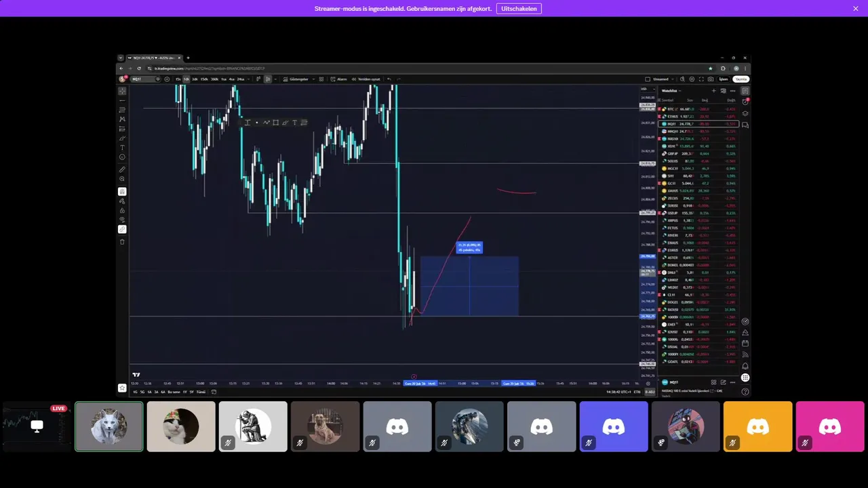The image size is (868, 488).
Task: Select the 1G date range
Action: [135, 392]
